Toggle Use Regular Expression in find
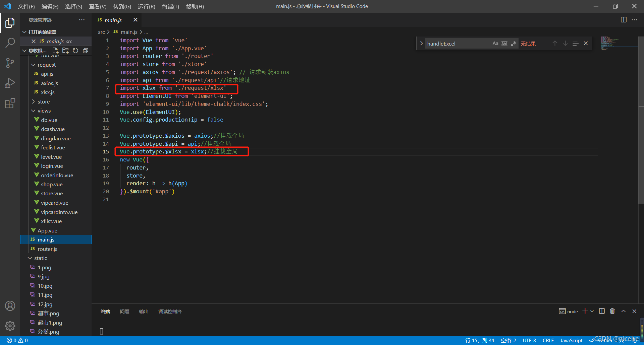 point(514,44)
